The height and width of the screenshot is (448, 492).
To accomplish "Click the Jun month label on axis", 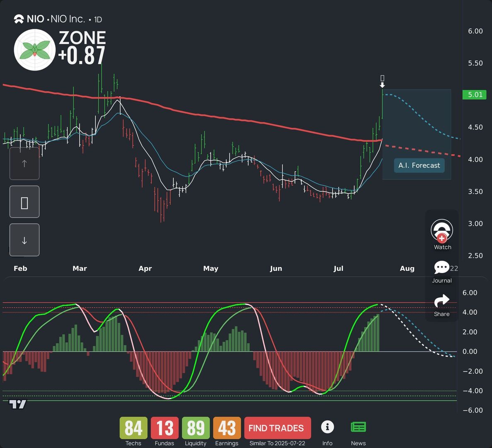I will [x=276, y=268].
